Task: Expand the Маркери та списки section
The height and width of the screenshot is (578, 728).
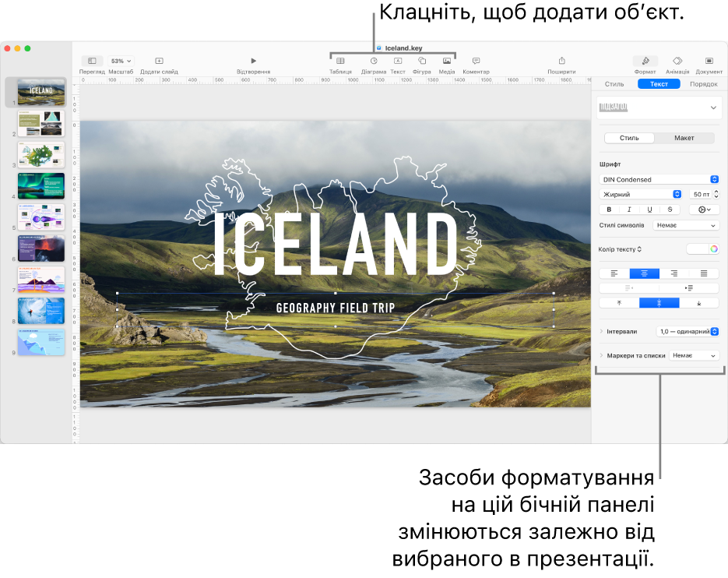Action: point(601,355)
